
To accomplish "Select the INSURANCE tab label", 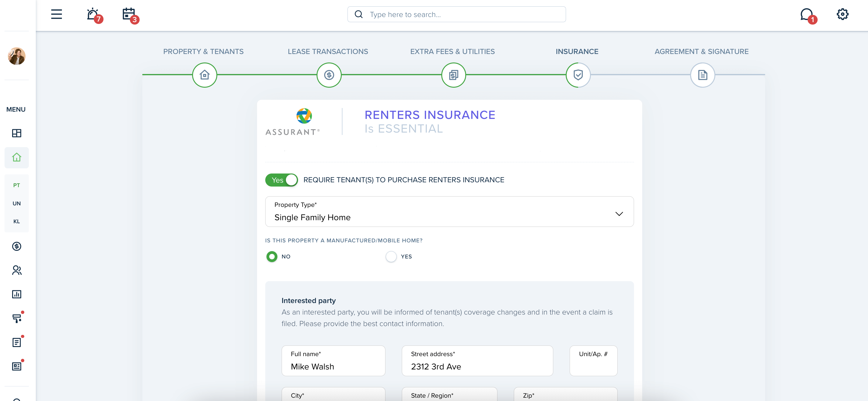I will point(577,52).
